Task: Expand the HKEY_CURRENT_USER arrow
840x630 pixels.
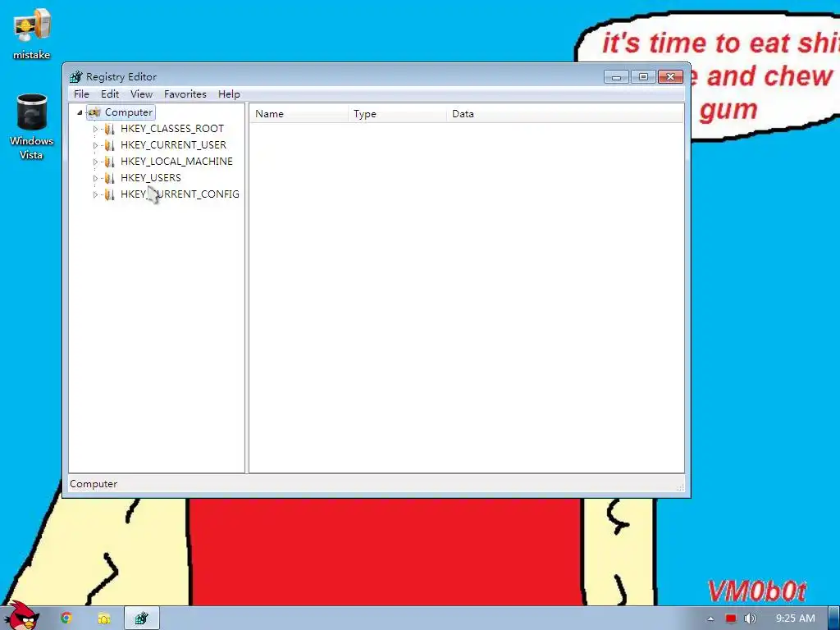Action: [x=95, y=145]
